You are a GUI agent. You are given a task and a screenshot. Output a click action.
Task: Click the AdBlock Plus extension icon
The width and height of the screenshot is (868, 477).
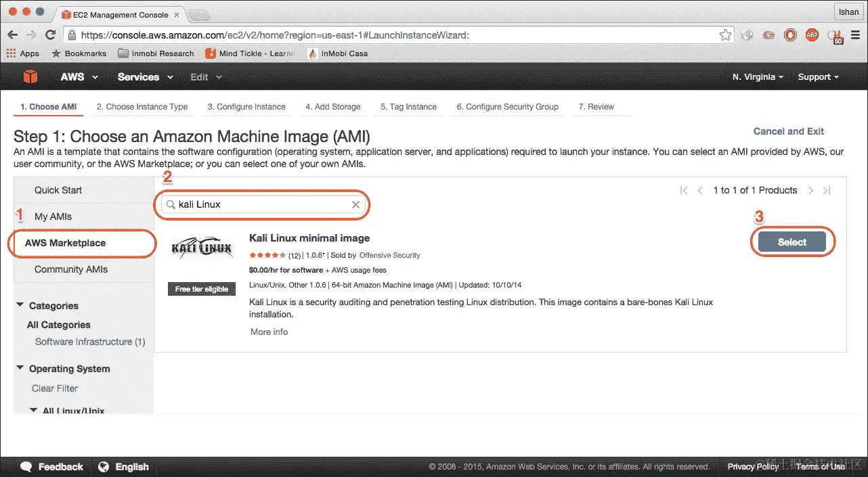pos(812,35)
